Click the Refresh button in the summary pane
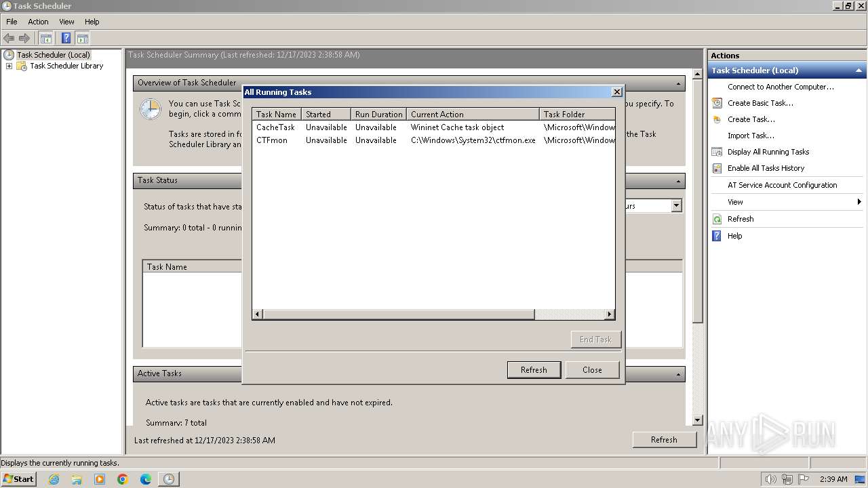Viewport: 868px width, 488px height. point(664,440)
